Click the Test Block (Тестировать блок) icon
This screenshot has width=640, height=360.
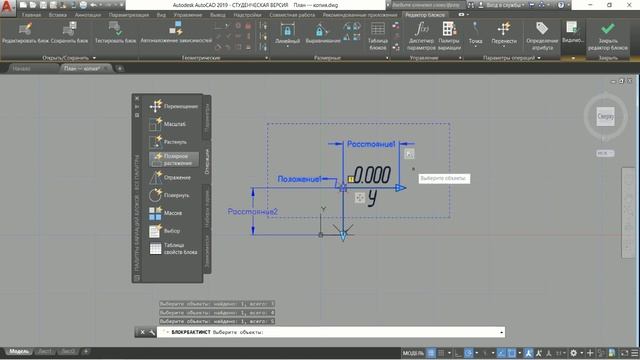coord(116,29)
